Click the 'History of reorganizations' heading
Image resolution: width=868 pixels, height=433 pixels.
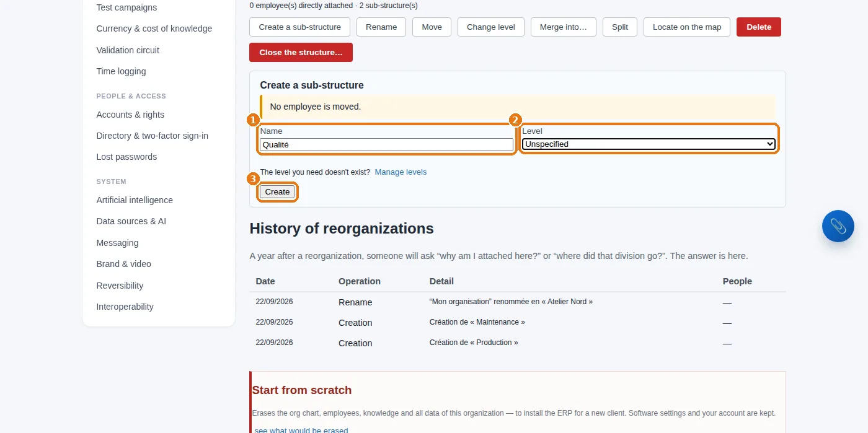click(x=342, y=229)
